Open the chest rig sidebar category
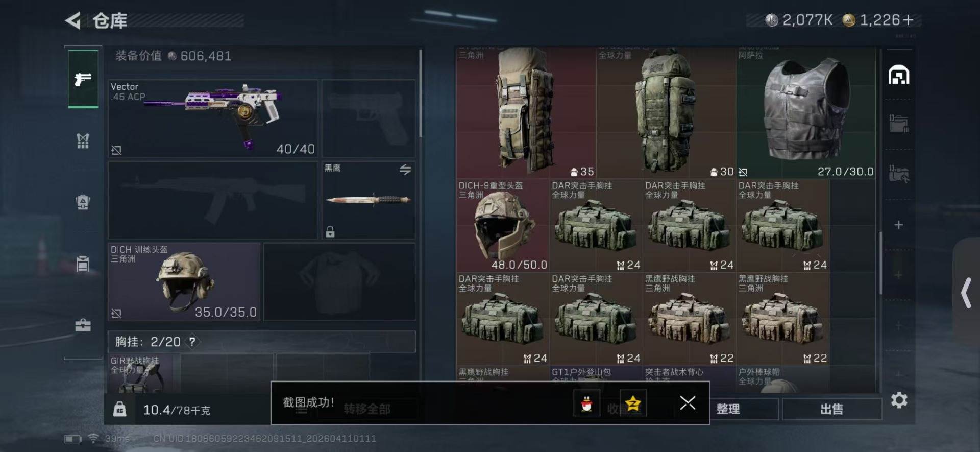Viewport: 980px width, 452px height. [83, 140]
